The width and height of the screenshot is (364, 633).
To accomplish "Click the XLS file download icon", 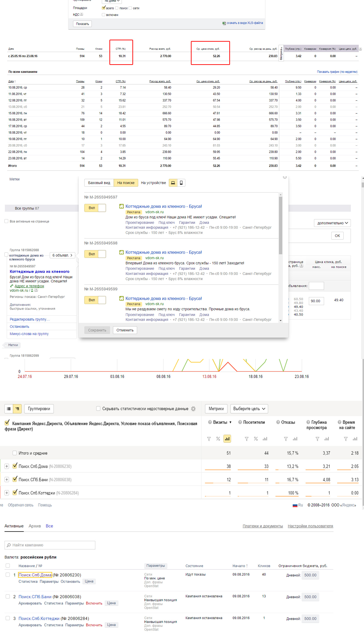I will 224,23.
